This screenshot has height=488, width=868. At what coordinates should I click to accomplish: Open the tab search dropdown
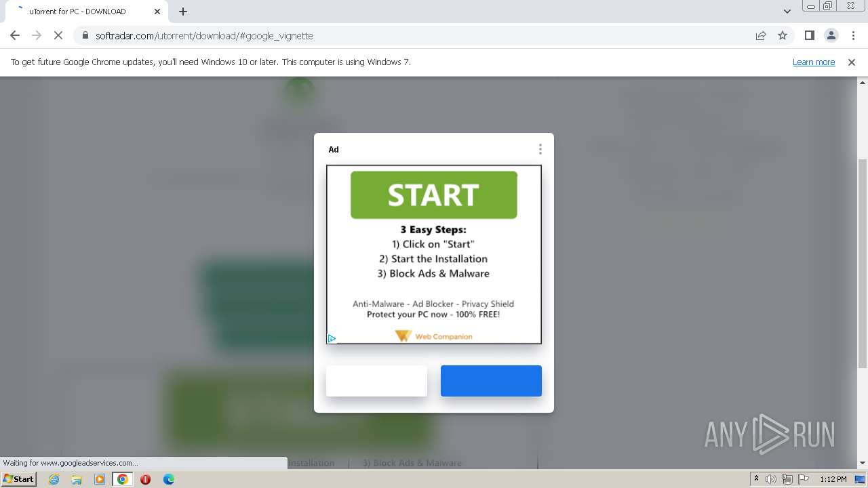787,12
